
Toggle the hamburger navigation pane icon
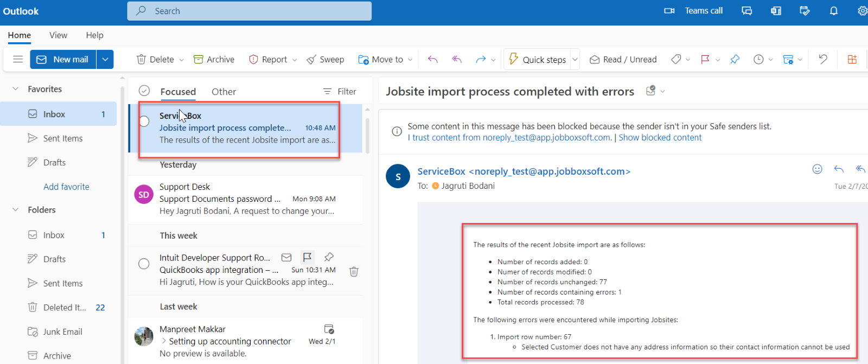[x=18, y=59]
